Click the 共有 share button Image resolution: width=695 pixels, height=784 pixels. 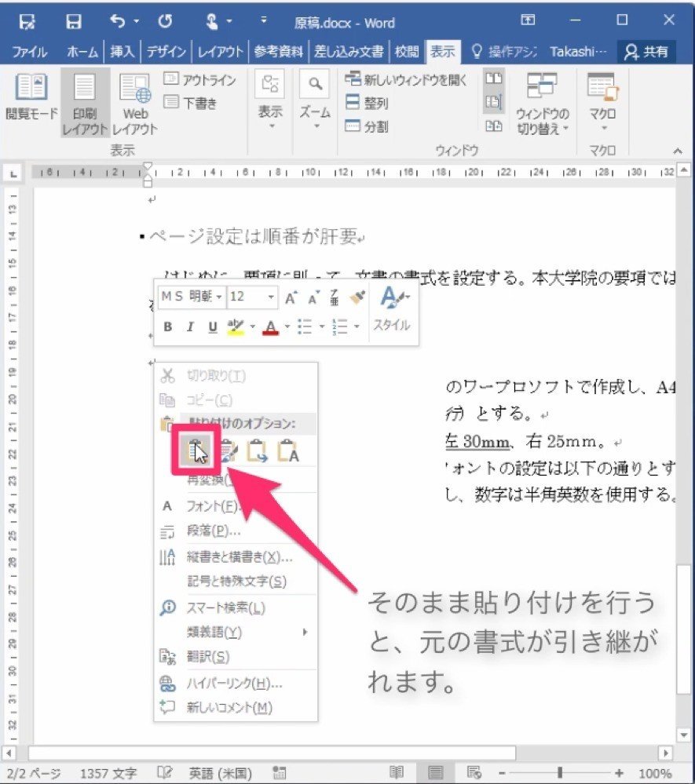click(646, 52)
